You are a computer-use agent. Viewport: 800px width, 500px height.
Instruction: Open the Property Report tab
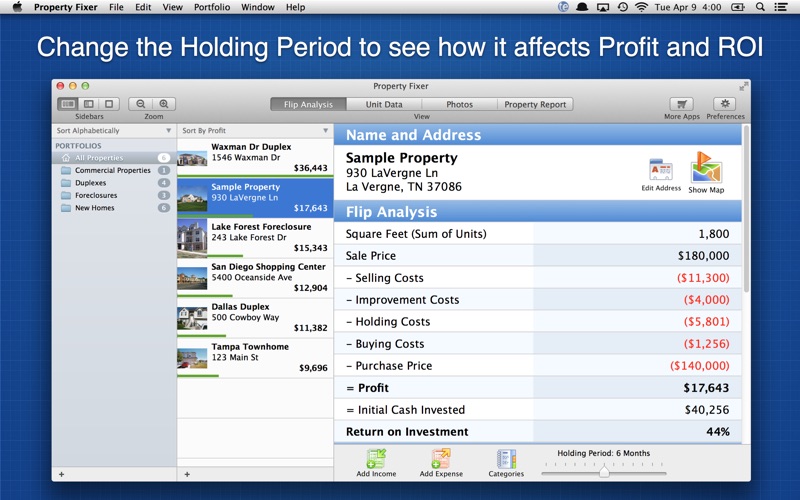(535, 104)
